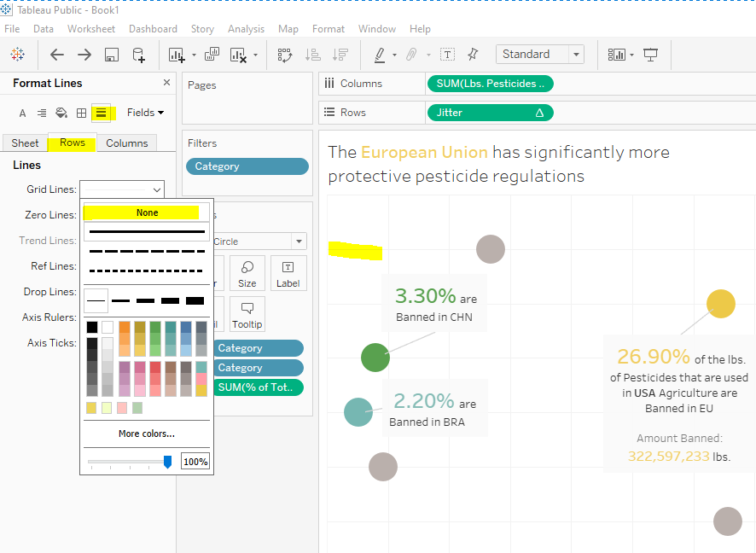
Task: Click the Sort Descending icon
Action: tap(340, 55)
